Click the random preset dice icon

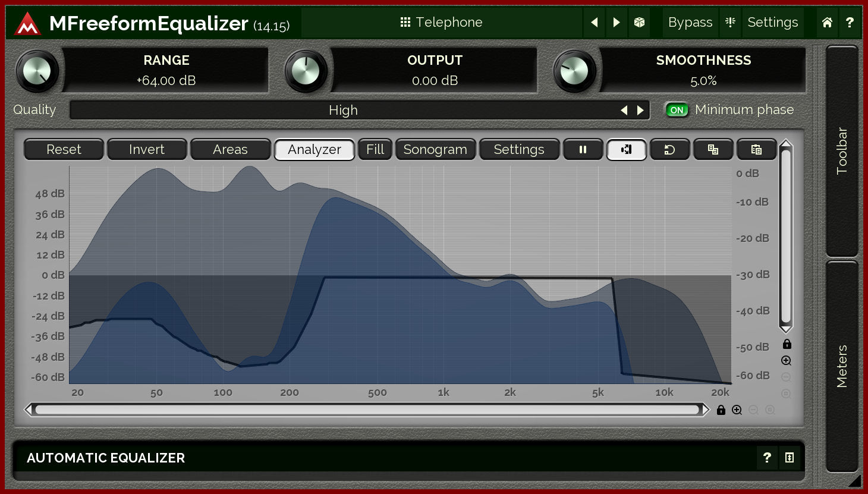click(639, 23)
